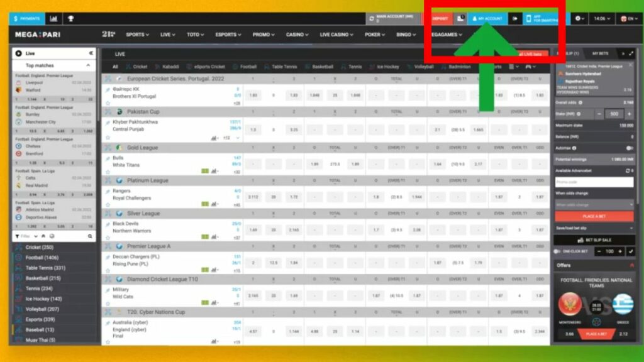The width and height of the screenshot is (644, 362).
Task: Open stats icon for Khyber Pakhtunkhwa match
Action: pyautogui.click(x=214, y=138)
